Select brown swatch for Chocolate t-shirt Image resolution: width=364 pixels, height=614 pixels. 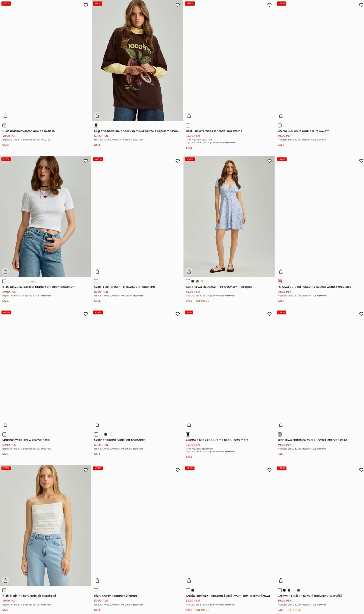[96, 126]
